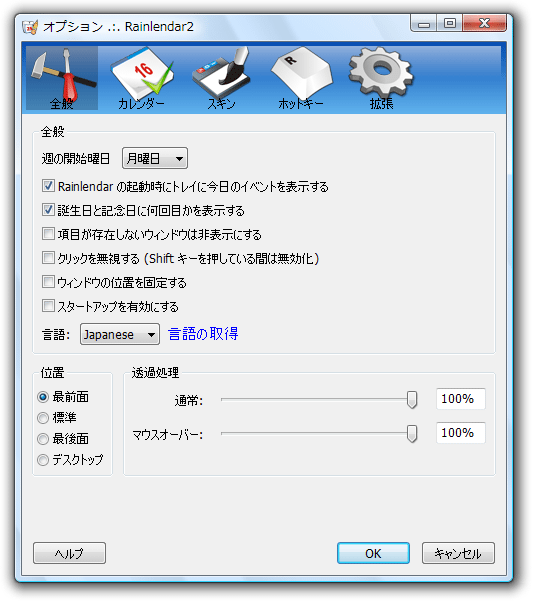Click the マウスオーバー percentage input field

[x=461, y=433]
